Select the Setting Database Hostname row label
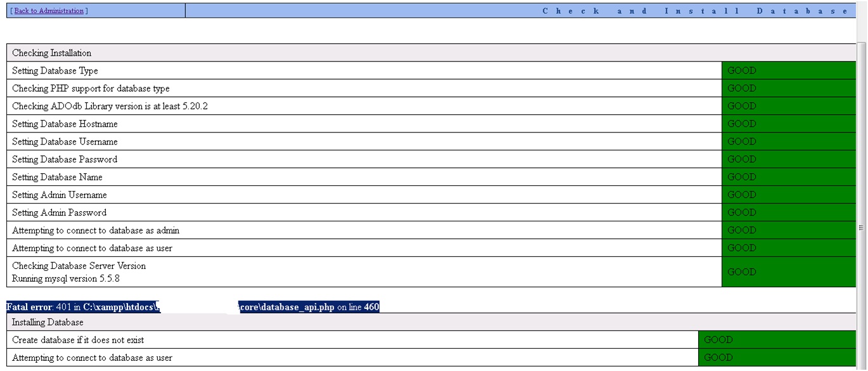The height and width of the screenshot is (371, 868). 65,124
